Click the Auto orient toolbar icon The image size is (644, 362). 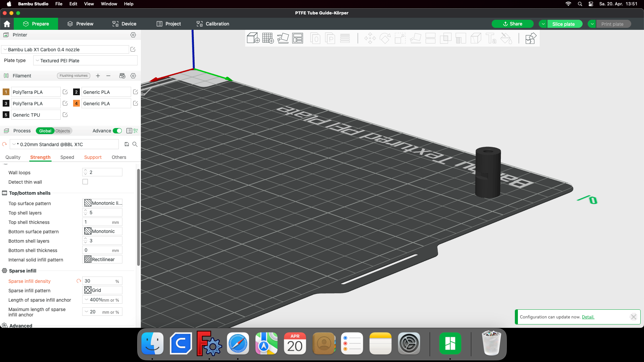click(x=283, y=38)
